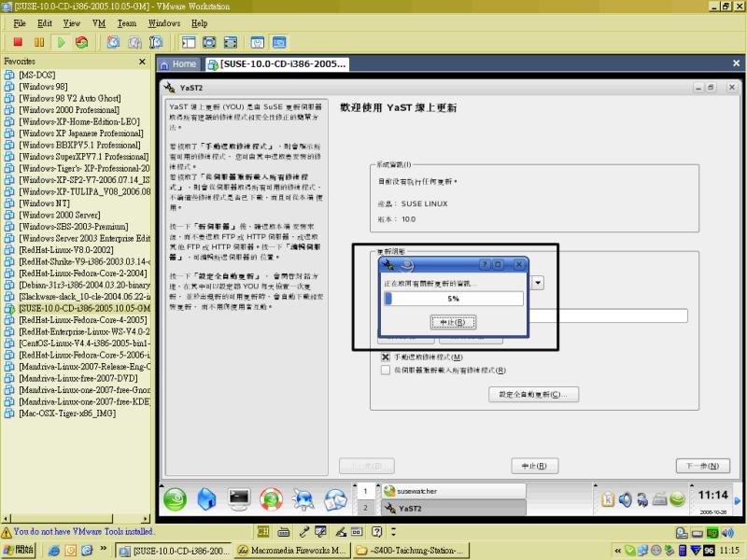
Task: Expand the quick launch overflow chevron
Action: click(x=104, y=549)
